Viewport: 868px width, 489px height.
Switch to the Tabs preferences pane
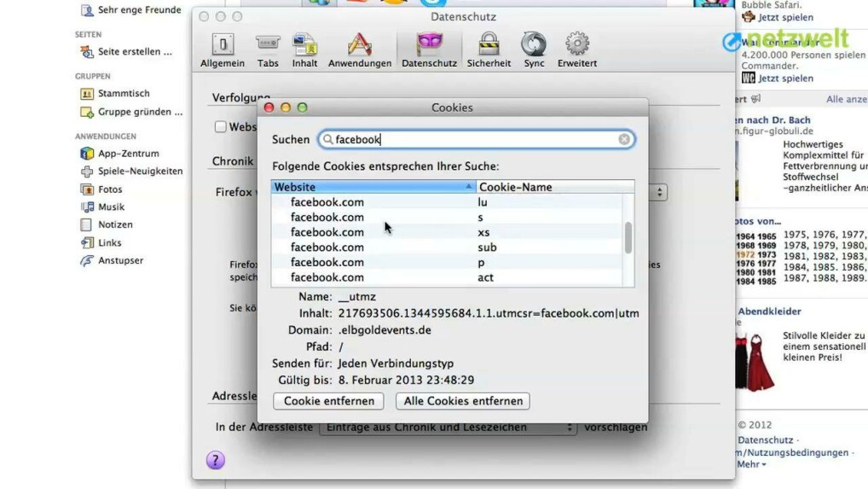point(268,49)
